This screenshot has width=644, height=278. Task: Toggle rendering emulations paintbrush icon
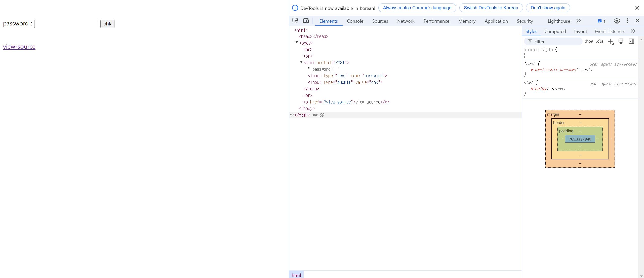coord(621,42)
